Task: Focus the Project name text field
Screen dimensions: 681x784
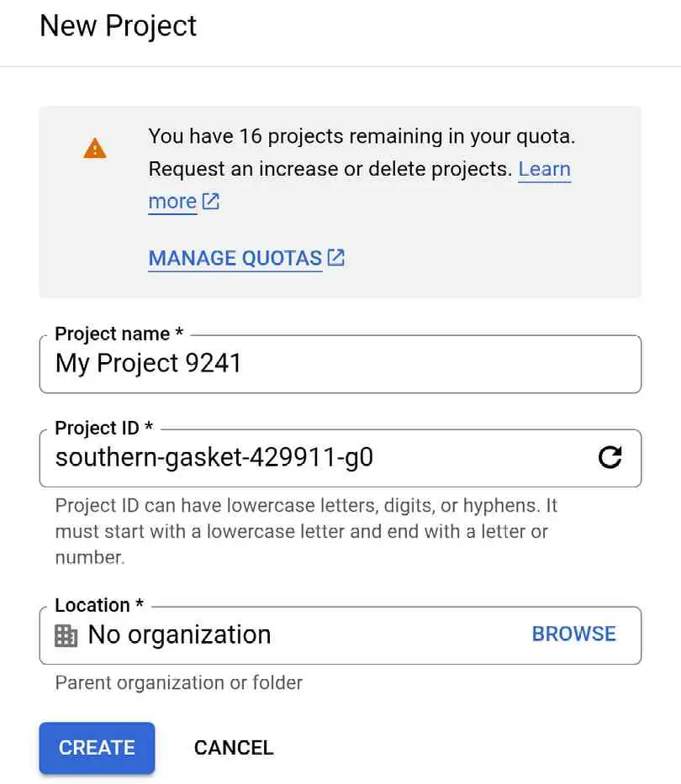Action: 340,364
